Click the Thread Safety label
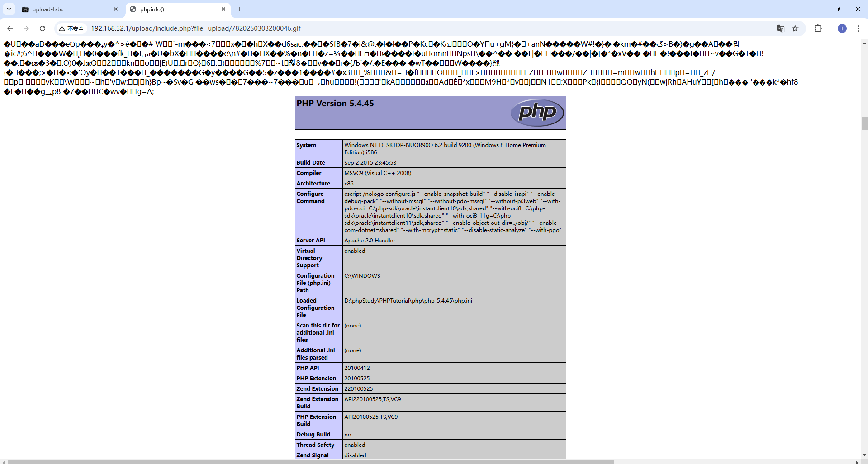The height and width of the screenshot is (464, 868). (315, 445)
